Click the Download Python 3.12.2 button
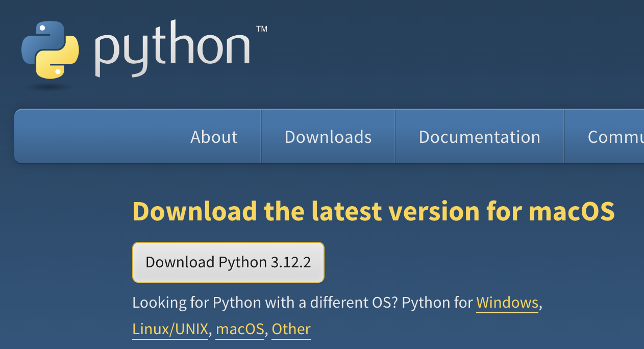The height and width of the screenshot is (349, 644). point(228,262)
